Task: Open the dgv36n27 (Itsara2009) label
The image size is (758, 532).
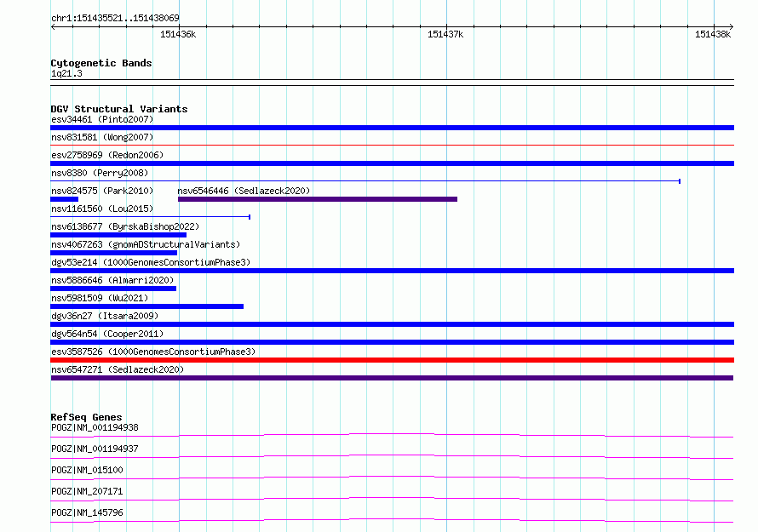Action: click(105, 316)
